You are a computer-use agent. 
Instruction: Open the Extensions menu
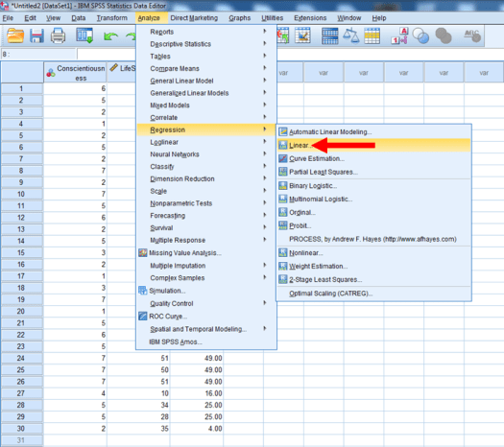tap(310, 18)
